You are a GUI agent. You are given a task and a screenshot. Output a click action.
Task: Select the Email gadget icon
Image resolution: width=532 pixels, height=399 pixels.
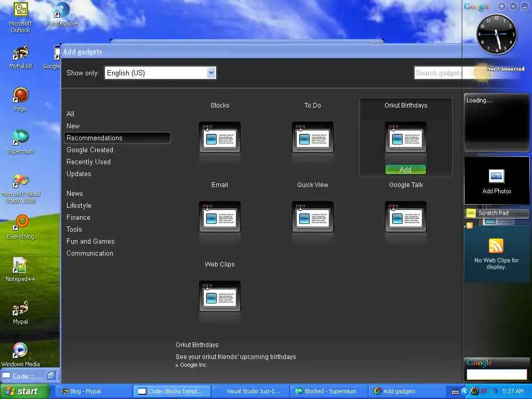220,217
